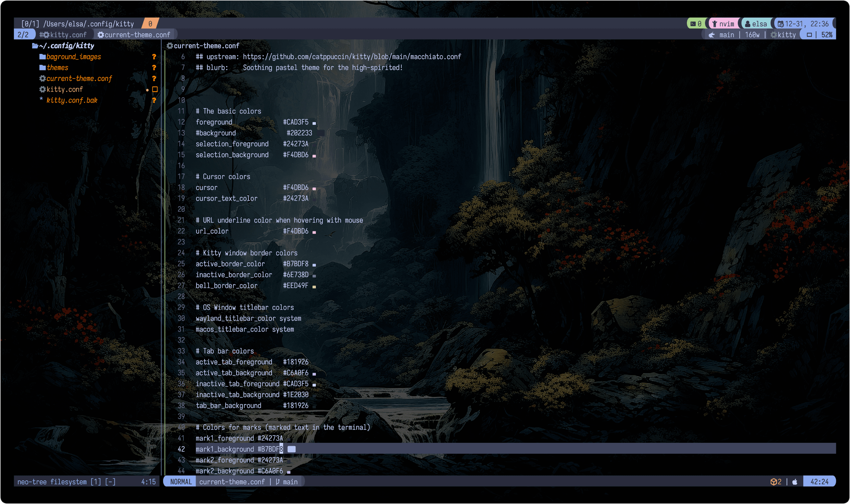Click the gear icon next to kitty filetype

[774, 35]
